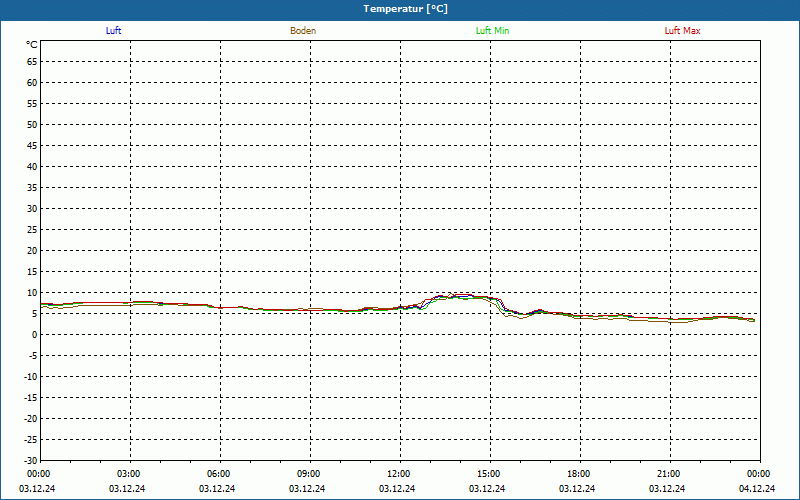800x500 pixels.
Task: Click the 20 value on temperature axis
Action: pos(32,251)
